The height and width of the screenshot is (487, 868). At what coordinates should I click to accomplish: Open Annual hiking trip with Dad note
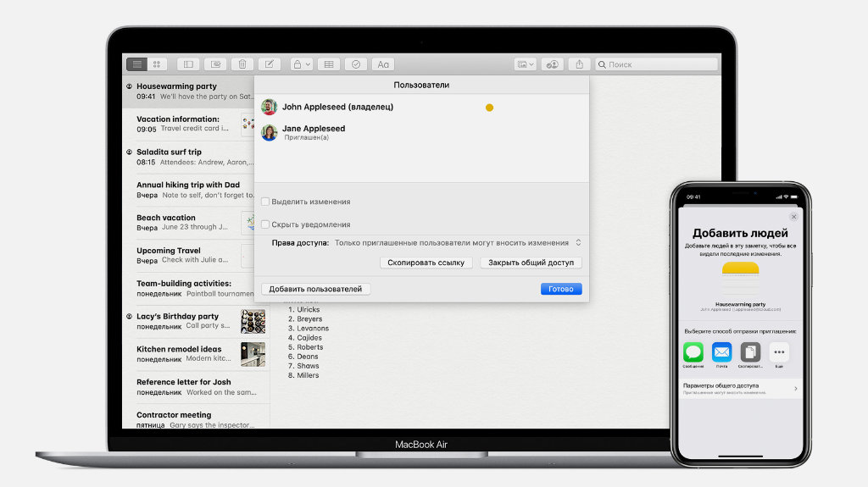tap(189, 190)
